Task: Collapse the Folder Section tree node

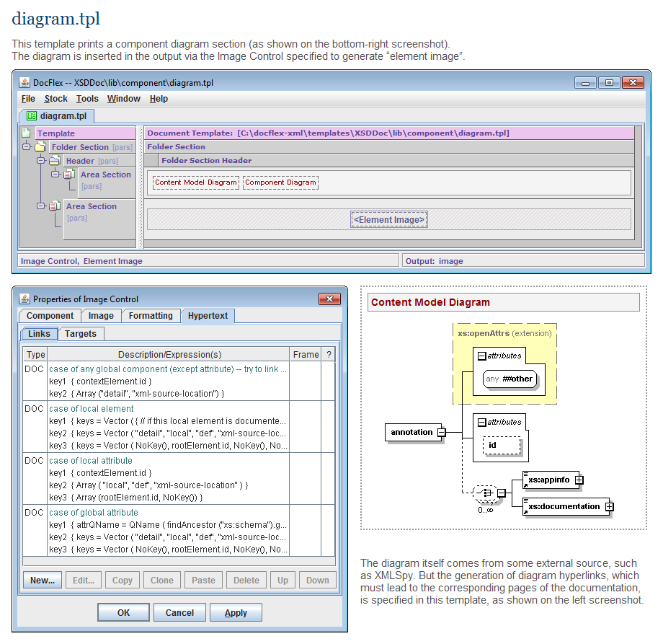Action: [27, 147]
